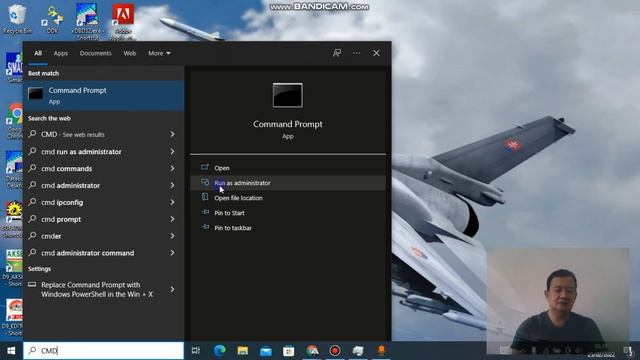Expand arrow for 'cmd administrator command'

(172, 253)
